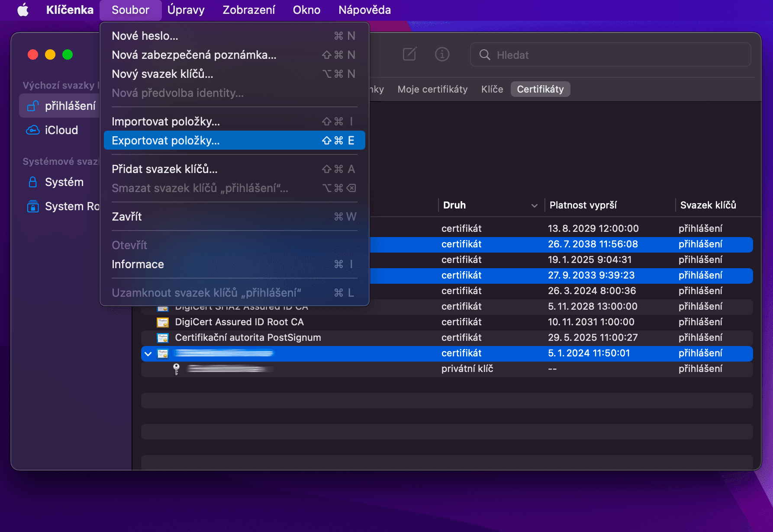Click the new item compose icon in toolbar
The height and width of the screenshot is (532, 773).
pyautogui.click(x=409, y=54)
